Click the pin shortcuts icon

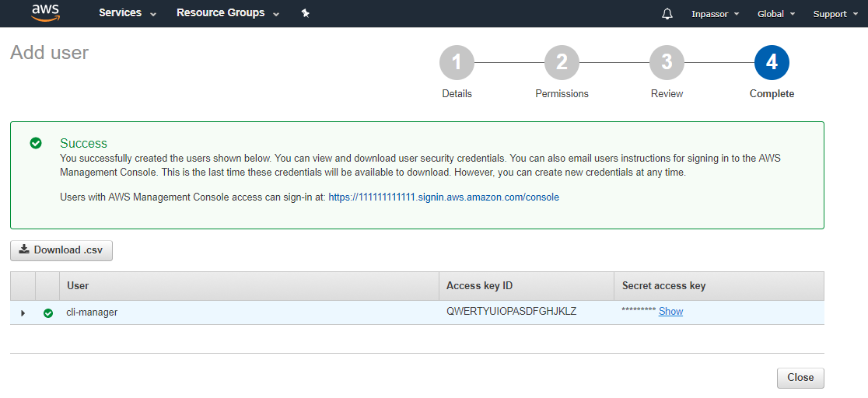tap(306, 13)
